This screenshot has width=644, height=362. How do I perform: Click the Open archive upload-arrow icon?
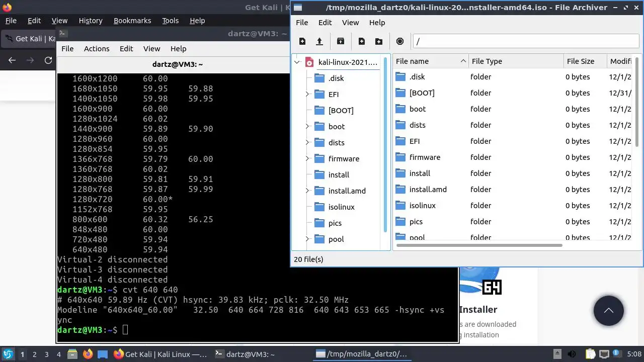(319, 41)
